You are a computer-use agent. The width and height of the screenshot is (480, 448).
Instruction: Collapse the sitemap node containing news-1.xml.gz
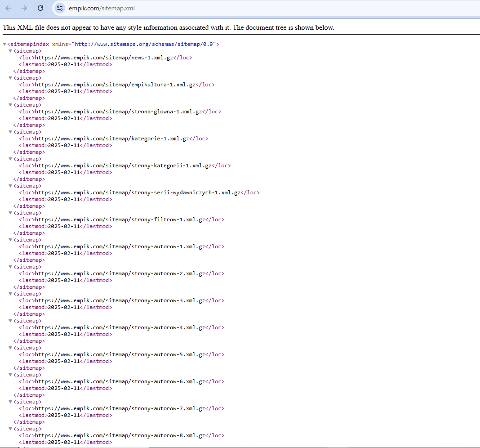[x=10, y=51]
